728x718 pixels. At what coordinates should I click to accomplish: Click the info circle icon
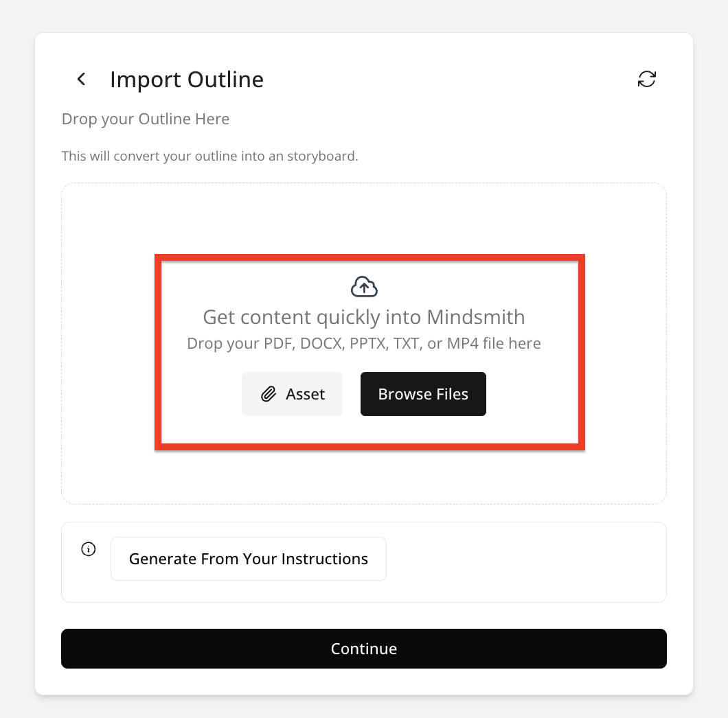(x=89, y=549)
